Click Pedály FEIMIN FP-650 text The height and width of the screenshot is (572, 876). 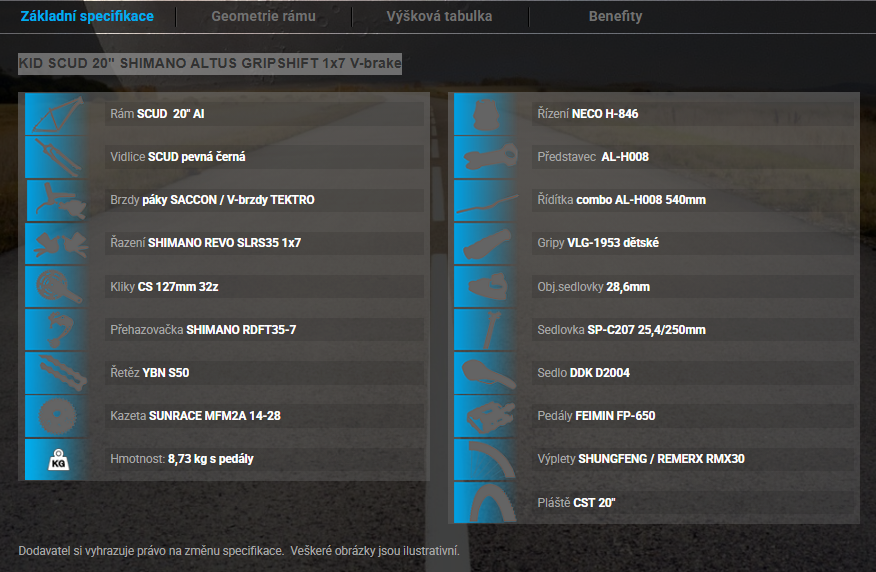[597, 416]
